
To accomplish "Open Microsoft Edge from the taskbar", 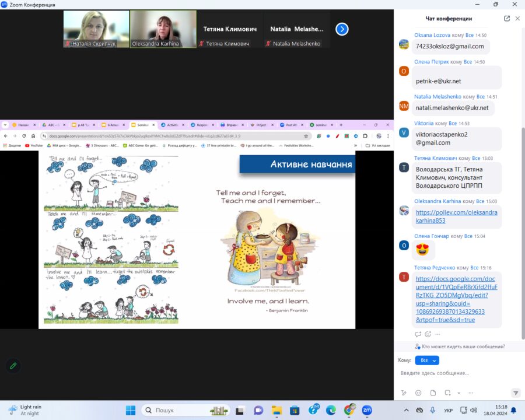I will coord(331,410).
